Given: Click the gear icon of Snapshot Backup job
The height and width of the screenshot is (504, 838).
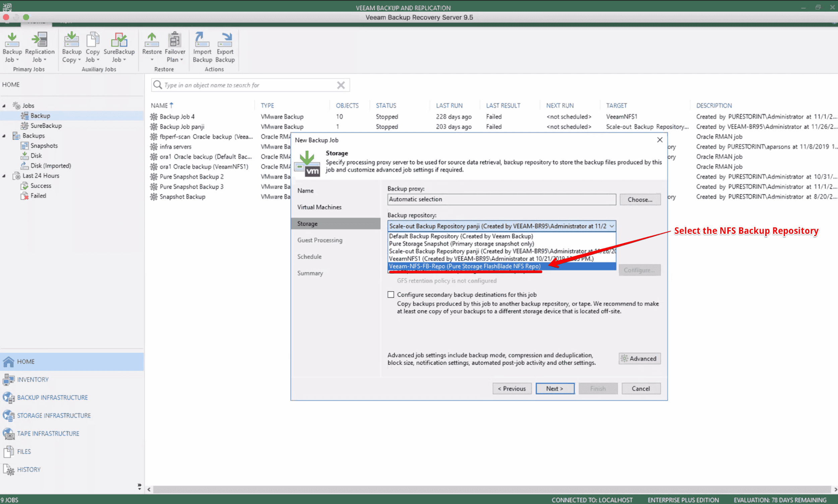Looking at the screenshot, I should tap(154, 197).
